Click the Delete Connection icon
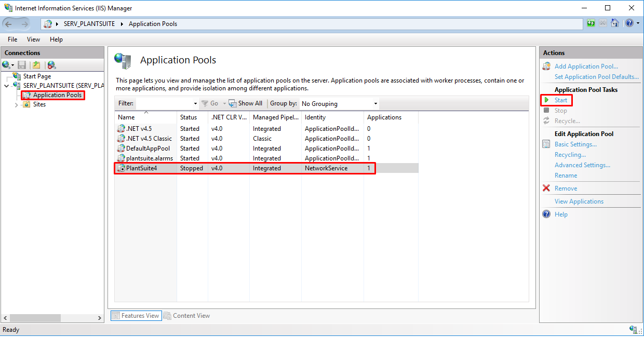Viewport: 644px width, 337px height. [x=51, y=65]
